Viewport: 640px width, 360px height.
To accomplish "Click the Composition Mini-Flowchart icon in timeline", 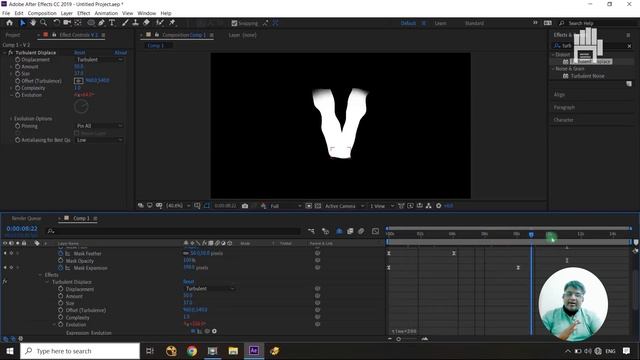I will tap(311, 231).
